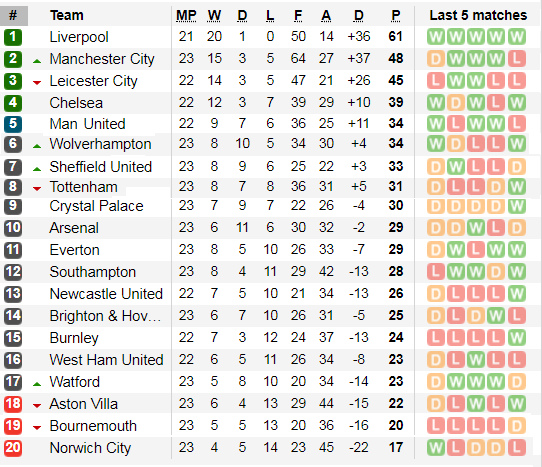Click the Team column header

click(67, 16)
